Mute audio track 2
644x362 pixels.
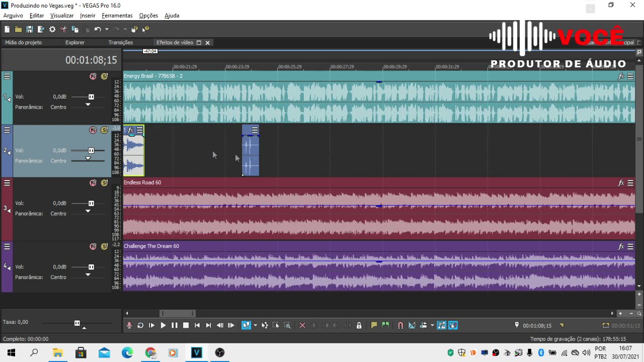[x=93, y=130]
